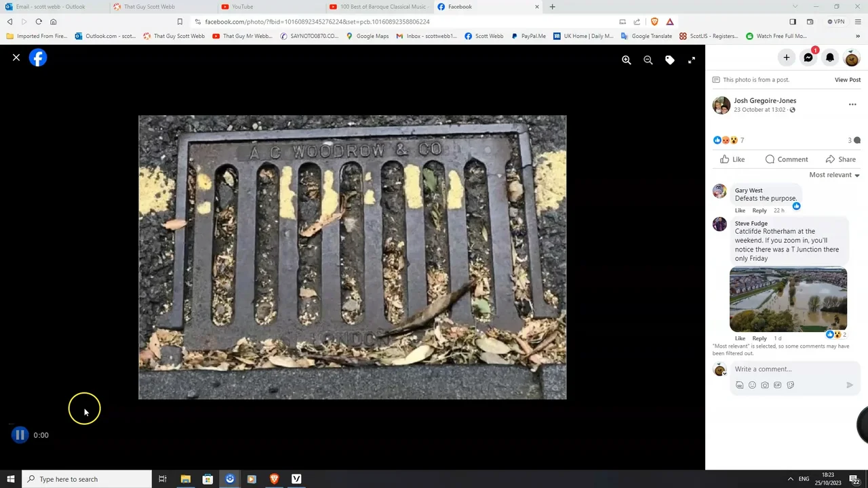Open Windows Task View
Image resolution: width=868 pixels, height=488 pixels.
pyautogui.click(x=163, y=479)
